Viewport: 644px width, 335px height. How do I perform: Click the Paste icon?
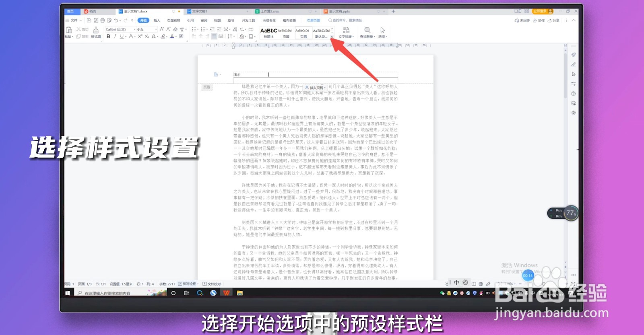[x=68, y=30]
